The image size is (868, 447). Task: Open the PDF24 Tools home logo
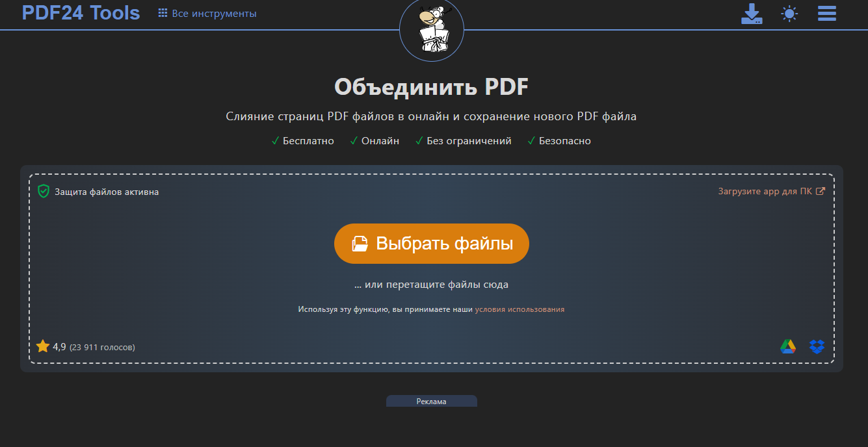pos(81,12)
